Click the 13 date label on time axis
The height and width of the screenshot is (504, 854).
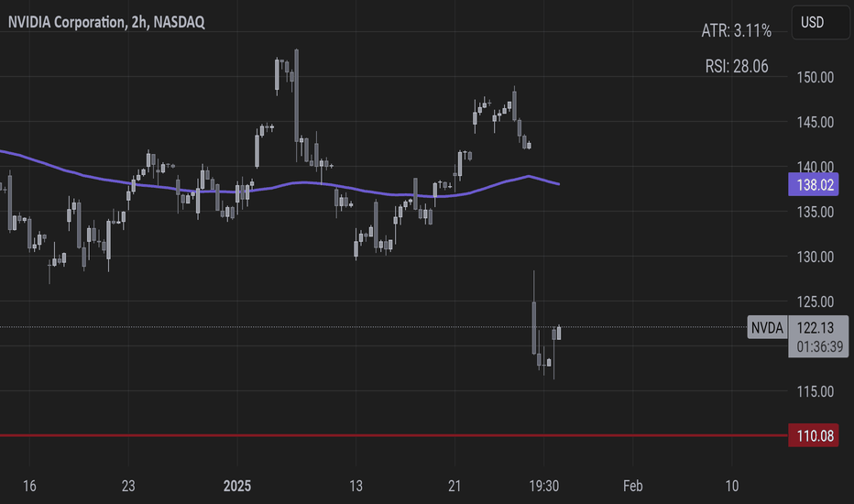tap(356, 486)
